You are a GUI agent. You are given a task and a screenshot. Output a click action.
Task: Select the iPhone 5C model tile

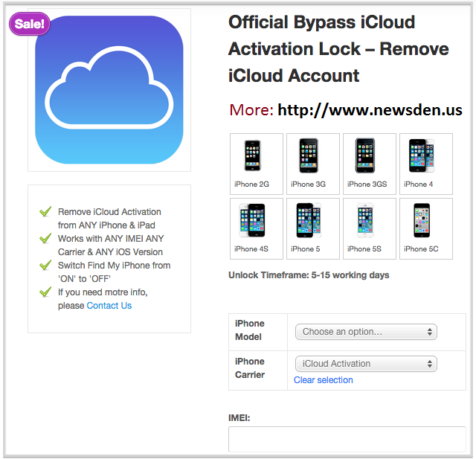pyautogui.click(x=426, y=228)
